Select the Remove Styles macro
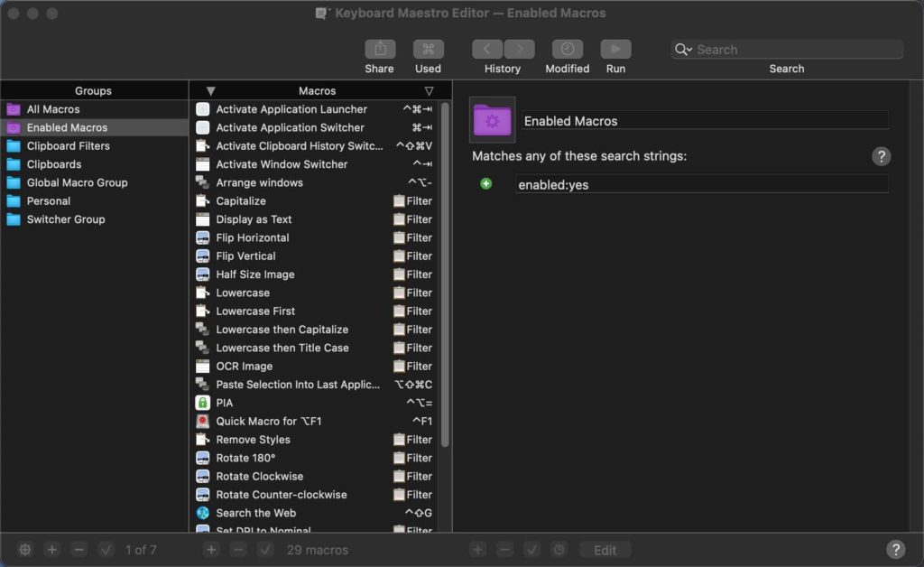924x567 pixels. click(x=315, y=439)
